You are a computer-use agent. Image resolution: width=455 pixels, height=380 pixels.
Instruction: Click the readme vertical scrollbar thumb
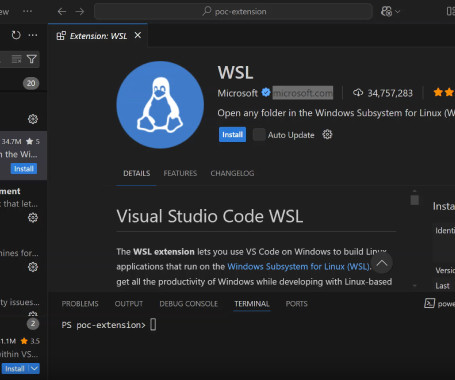[415, 200]
